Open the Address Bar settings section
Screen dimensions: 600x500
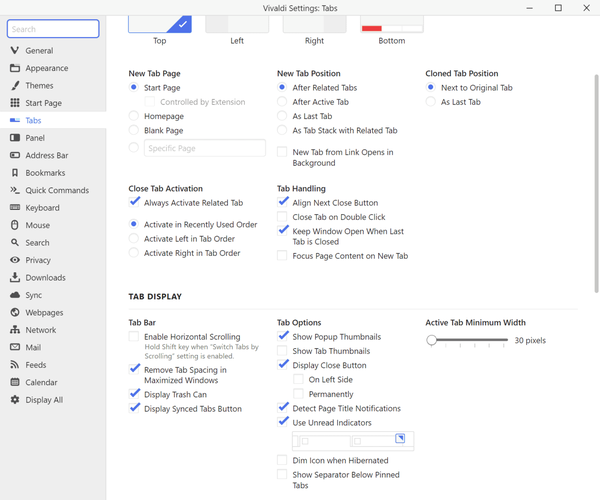pos(46,156)
